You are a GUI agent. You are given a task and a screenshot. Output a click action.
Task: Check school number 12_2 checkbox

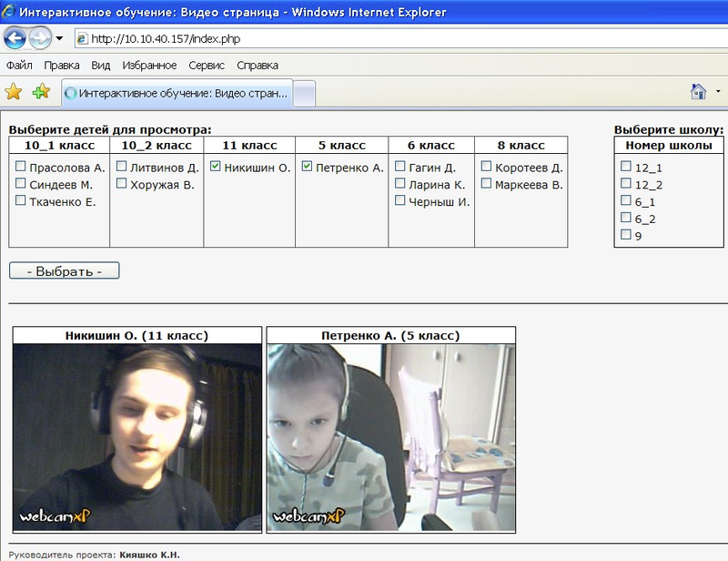click(x=626, y=183)
